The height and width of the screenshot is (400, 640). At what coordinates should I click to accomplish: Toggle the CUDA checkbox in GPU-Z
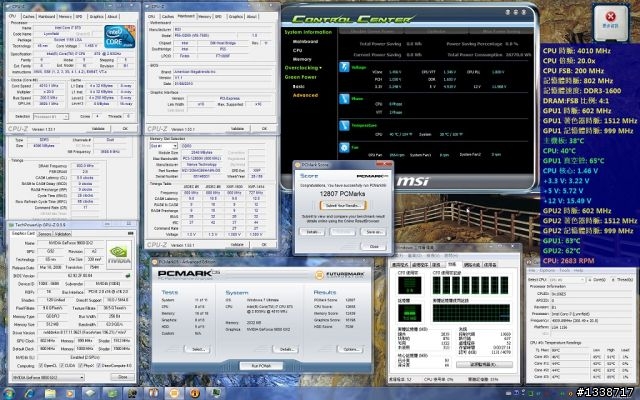coord(62,365)
